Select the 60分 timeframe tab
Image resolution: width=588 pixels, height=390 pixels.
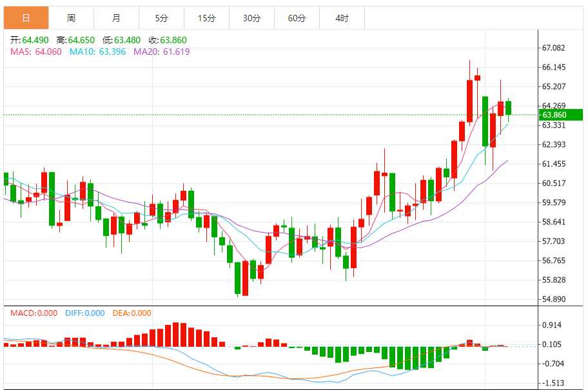coord(297,18)
